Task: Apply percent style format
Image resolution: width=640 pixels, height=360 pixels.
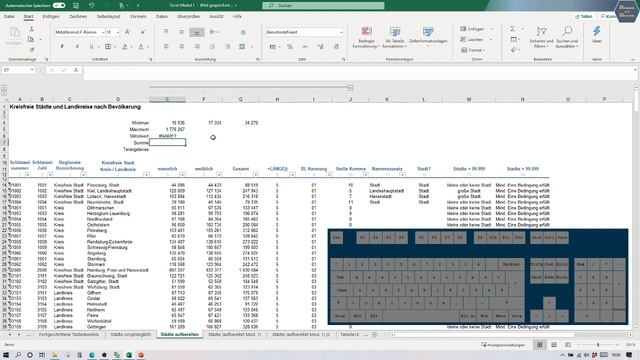Action: coord(290,47)
